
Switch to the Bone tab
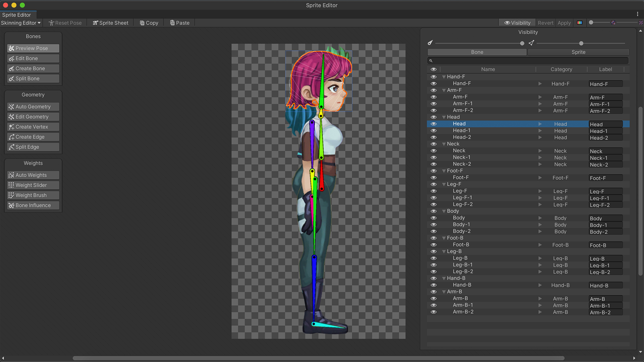click(x=477, y=52)
